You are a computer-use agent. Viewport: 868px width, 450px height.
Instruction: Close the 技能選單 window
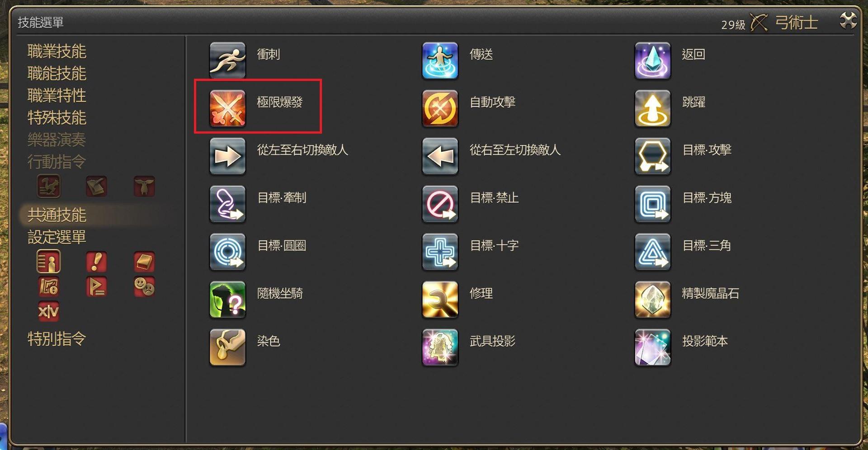coord(848,20)
